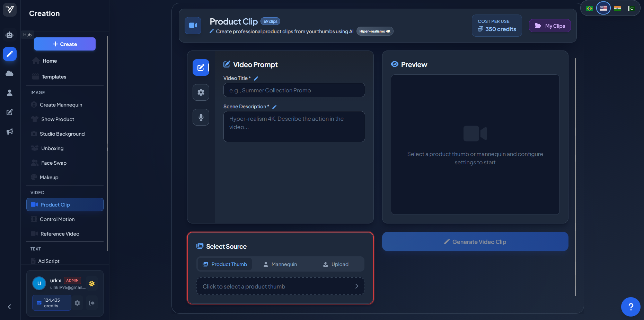Image resolution: width=644 pixels, height=320 pixels.
Task: Open the Unboxing tool
Action: tap(65, 148)
